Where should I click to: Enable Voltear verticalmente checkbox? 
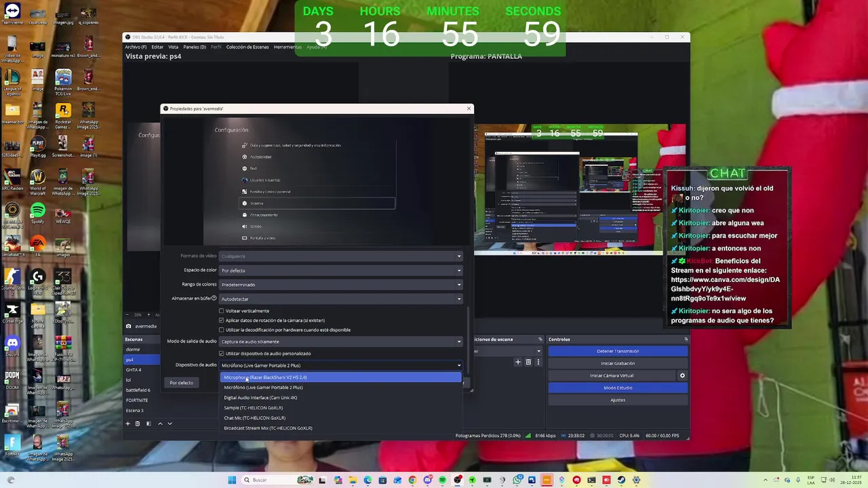tap(221, 310)
